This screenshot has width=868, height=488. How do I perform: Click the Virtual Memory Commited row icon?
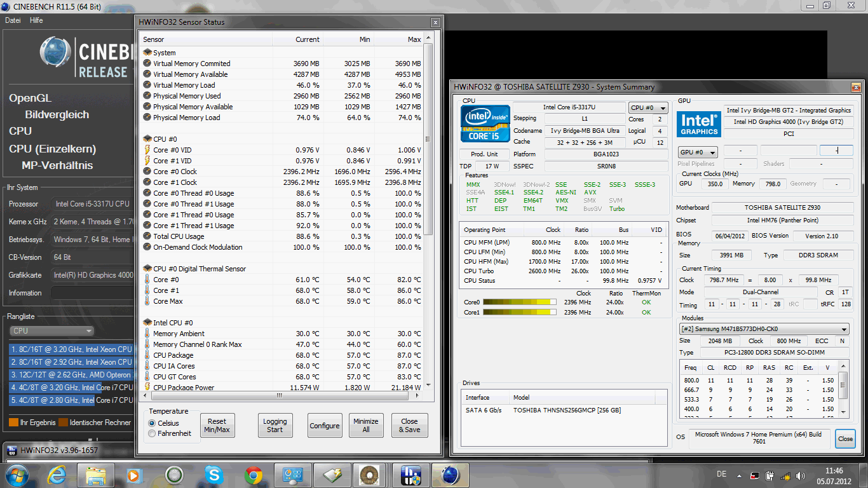tap(147, 64)
